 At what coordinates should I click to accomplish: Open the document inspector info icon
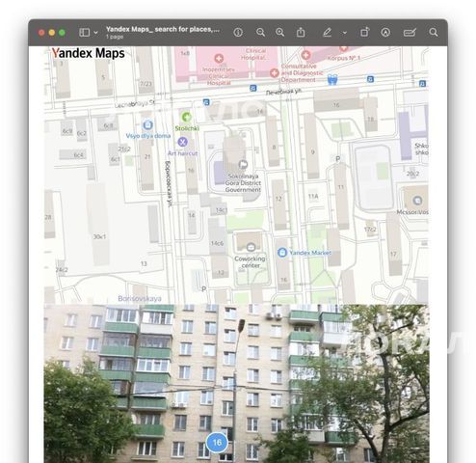tap(238, 33)
